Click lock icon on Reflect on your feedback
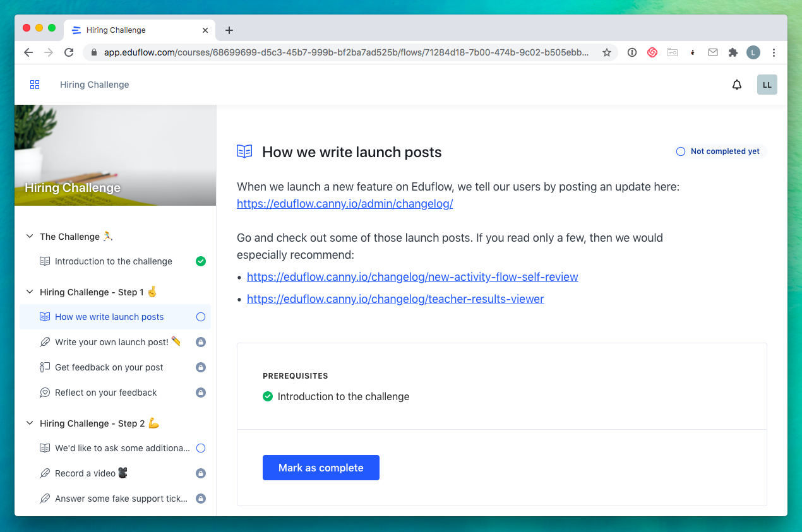802x532 pixels. (201, 393)
